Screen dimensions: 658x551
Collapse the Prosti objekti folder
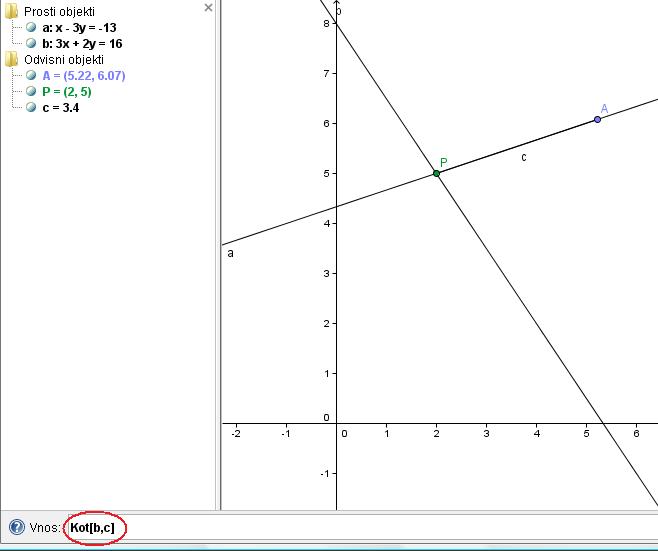(x=11, y=12)
